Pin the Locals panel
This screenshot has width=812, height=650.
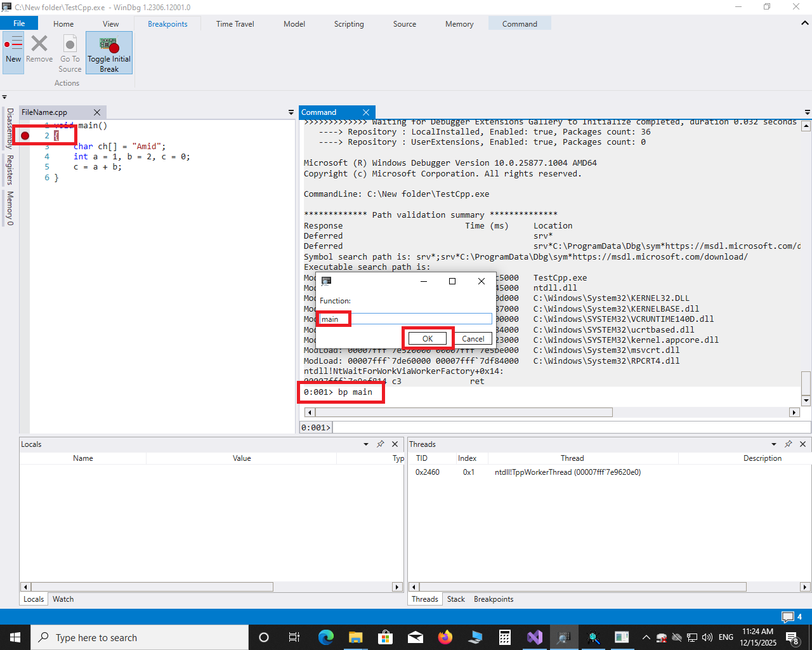tap(380, 444)
